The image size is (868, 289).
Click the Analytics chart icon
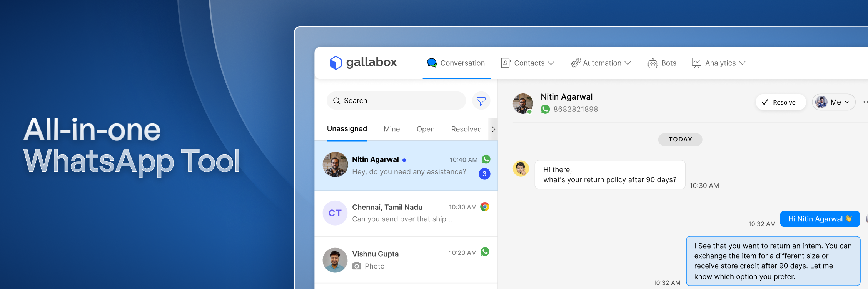(x=696, y=63)
